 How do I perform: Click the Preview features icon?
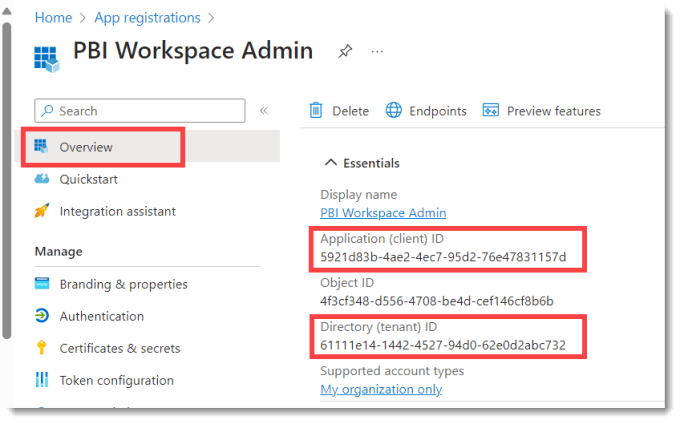click(x=490, y=110)
